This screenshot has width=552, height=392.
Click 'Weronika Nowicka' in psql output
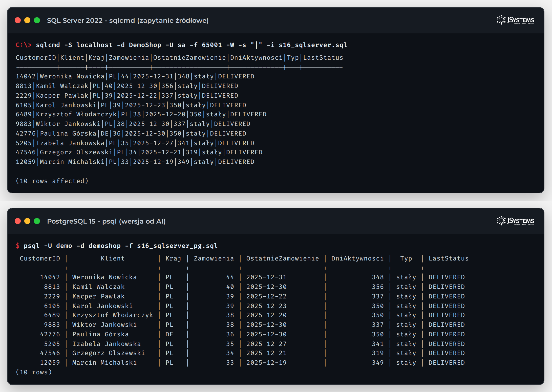104,277
